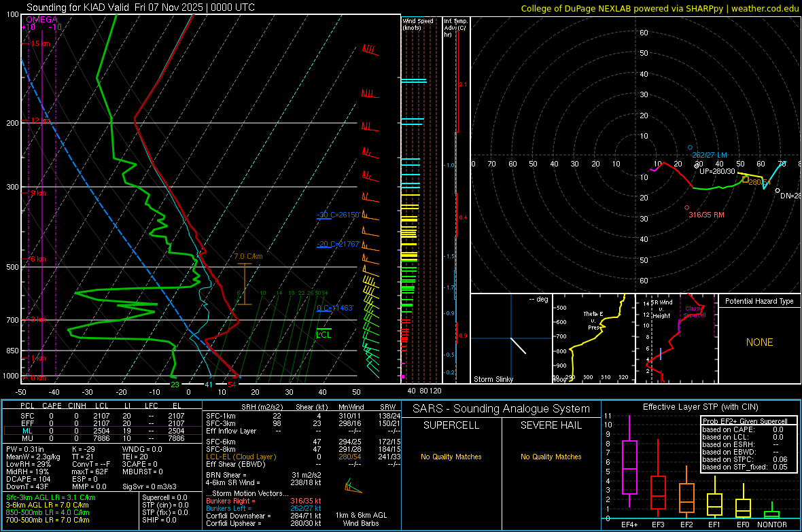Viewport: 802px width, 532px height.
Task: Click the 316/35 RM hodograph label
Action: [706, 215]
